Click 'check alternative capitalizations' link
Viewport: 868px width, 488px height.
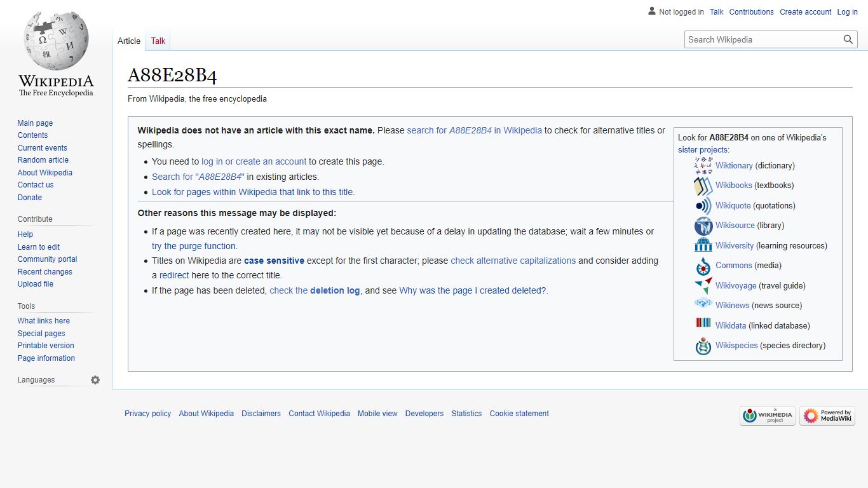[513, 261]
